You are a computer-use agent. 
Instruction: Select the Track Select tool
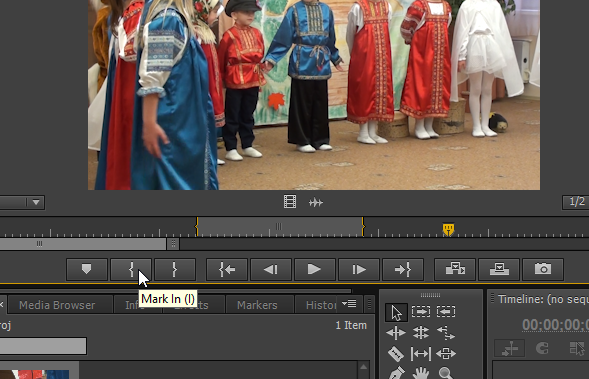click(x=421, y=312)
